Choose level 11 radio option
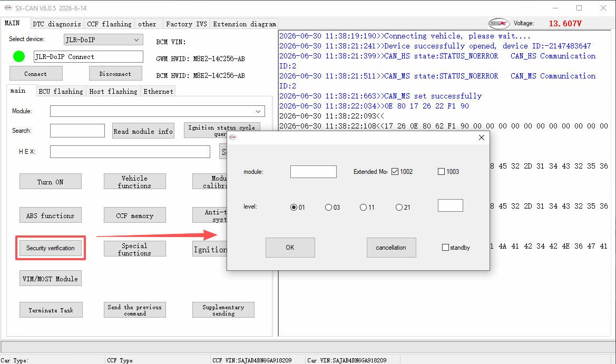 pos(364,208)
